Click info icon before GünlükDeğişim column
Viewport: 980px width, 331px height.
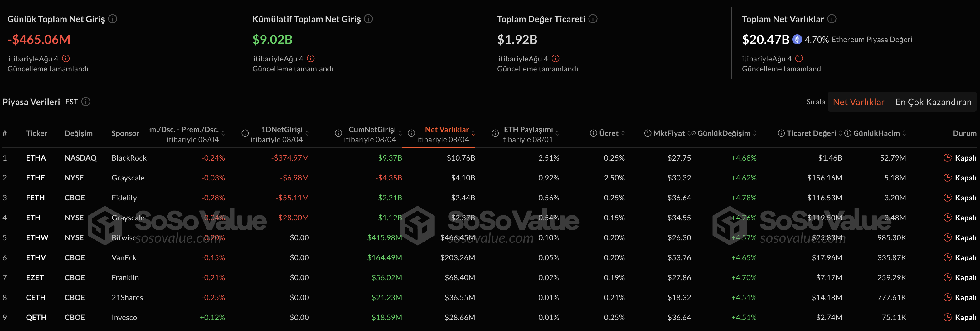click(693, 133)
